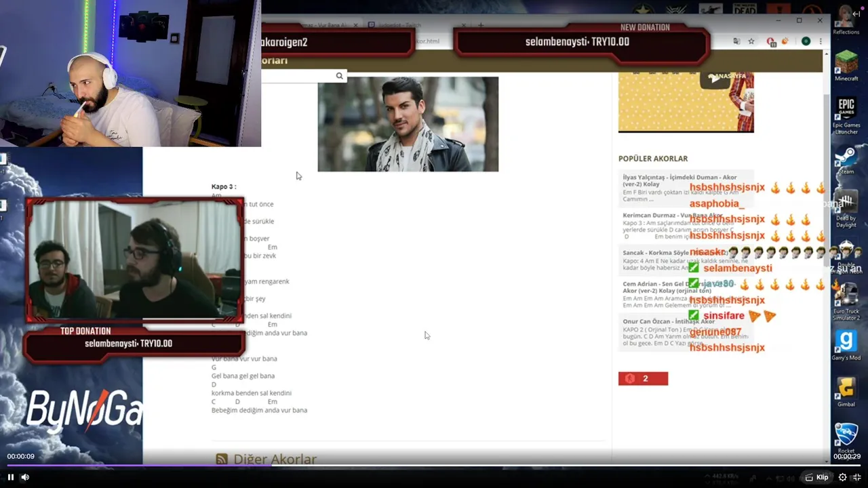
Task: Open İlyas Yalçıntaş - İçimdeki Duman chord link
Action: [x=679, y=181]
